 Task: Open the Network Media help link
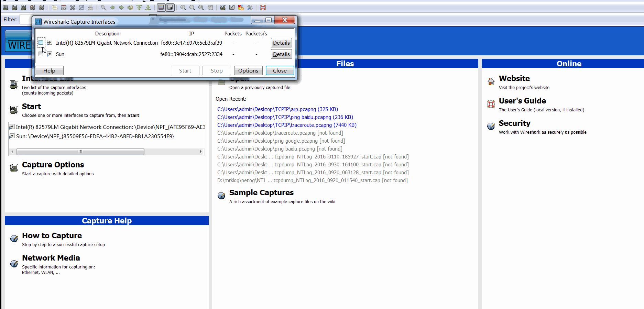tap(51, 258)
